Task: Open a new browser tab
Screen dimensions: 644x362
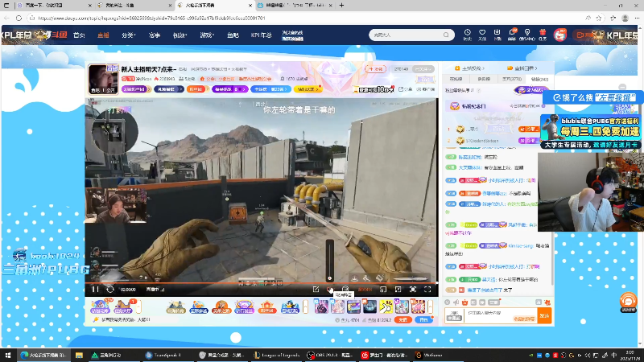Action: point(341,6)
